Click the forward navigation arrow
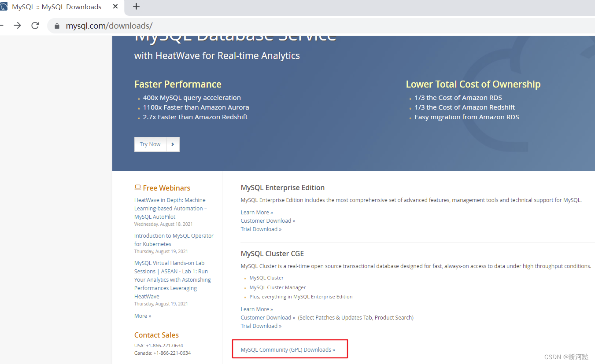The height and width of the screenshot is (364, 595). 17,26
